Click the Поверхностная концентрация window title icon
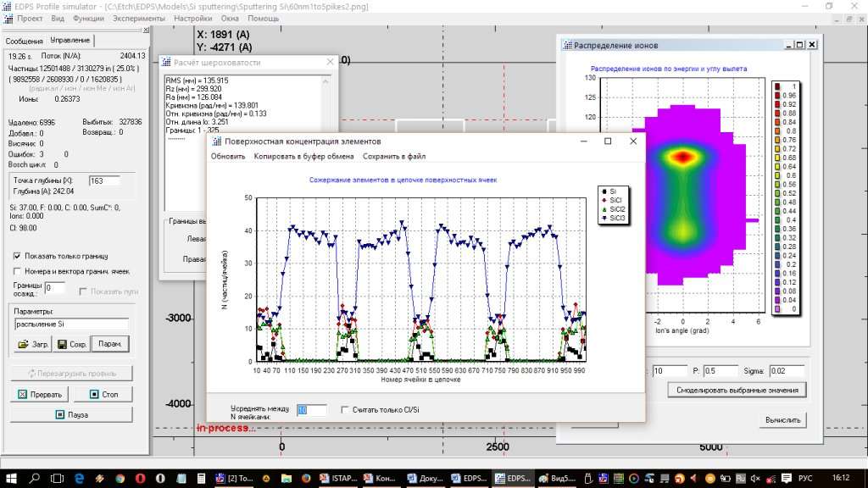The width and height of the screenshot is (868, 488). pos(217,141)
